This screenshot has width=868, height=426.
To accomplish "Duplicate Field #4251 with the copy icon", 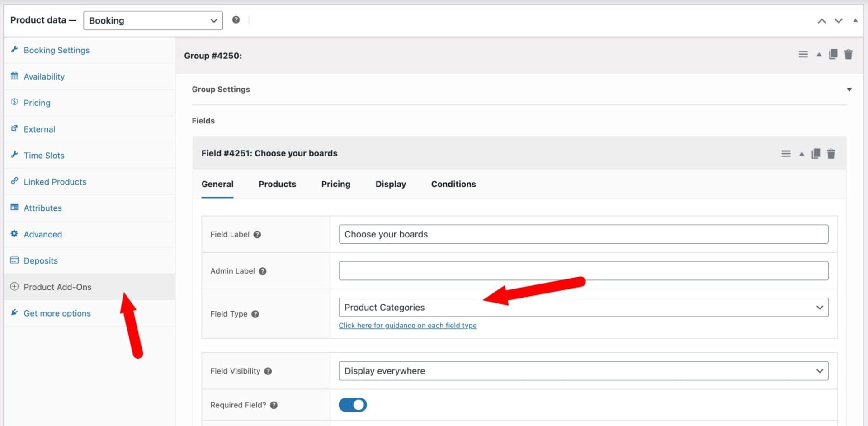I will (x=816, y=154).
